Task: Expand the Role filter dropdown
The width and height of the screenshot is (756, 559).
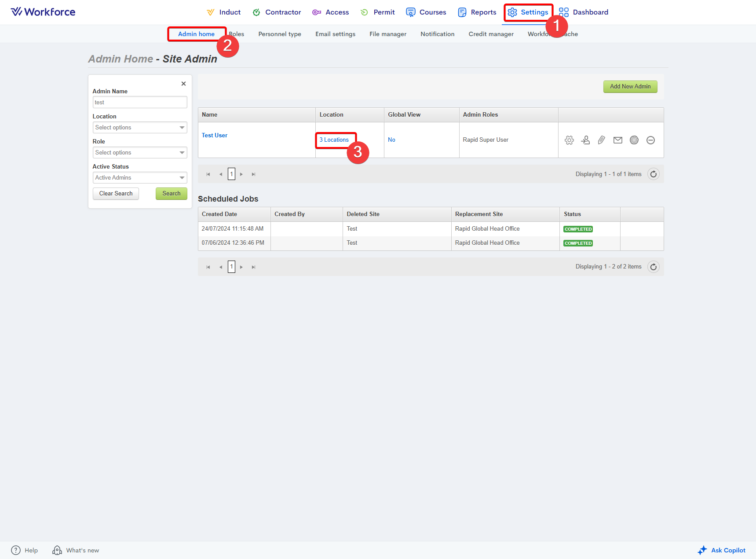Action: point(140,153)
